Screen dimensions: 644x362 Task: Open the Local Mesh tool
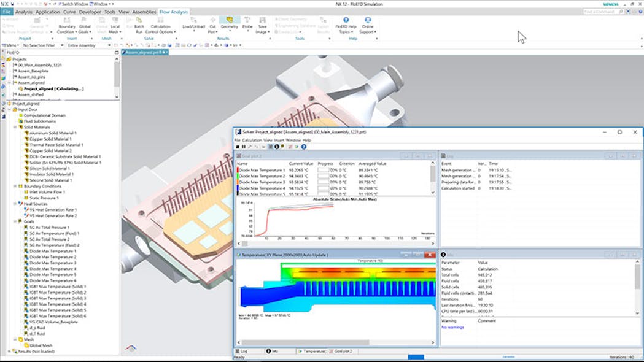[x=115, y=25]
